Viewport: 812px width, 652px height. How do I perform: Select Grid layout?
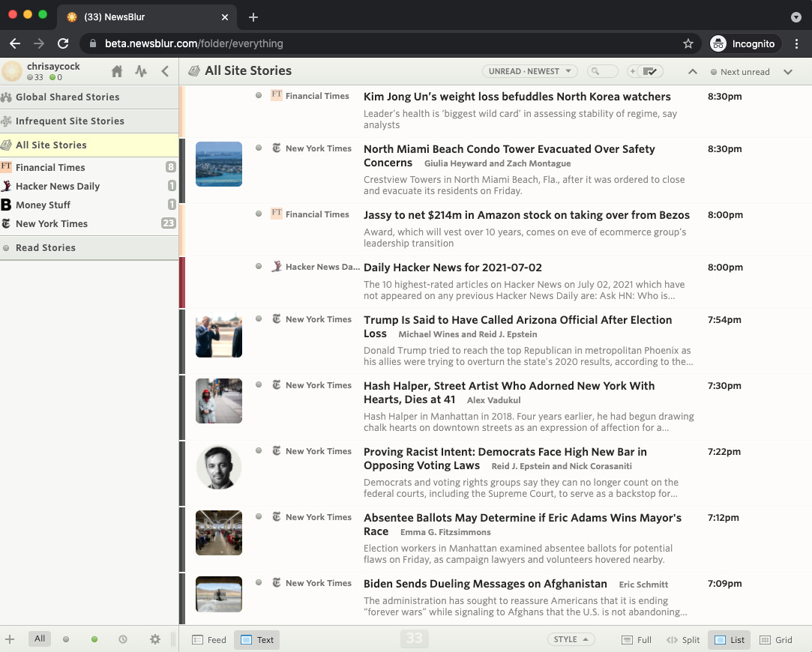(776, 640)
